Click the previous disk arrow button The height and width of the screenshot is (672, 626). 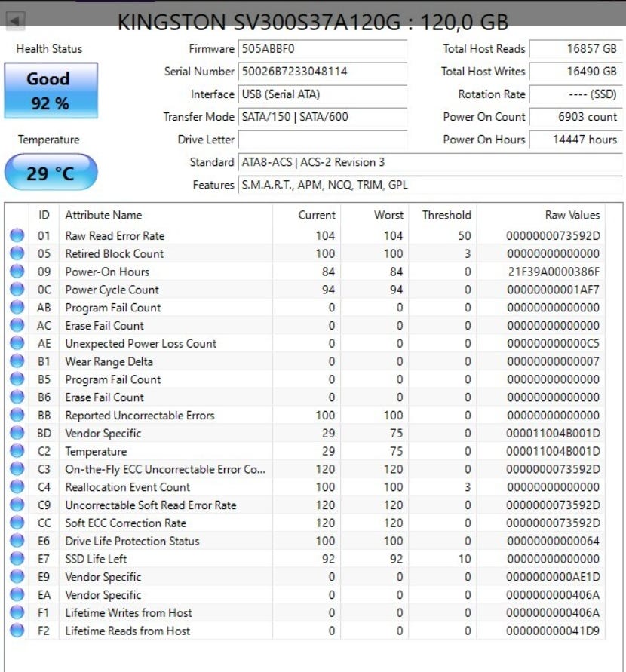tap(16, 20)
